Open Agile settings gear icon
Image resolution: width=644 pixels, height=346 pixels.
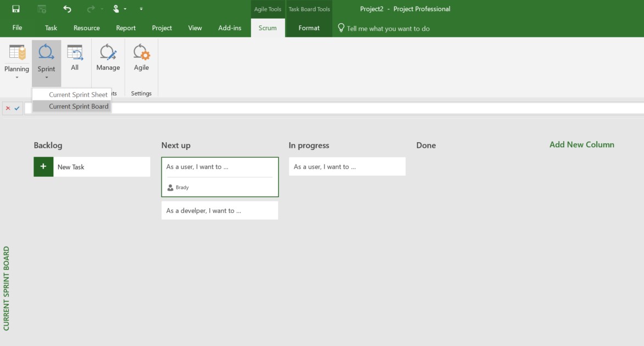(x=141, y=52)
